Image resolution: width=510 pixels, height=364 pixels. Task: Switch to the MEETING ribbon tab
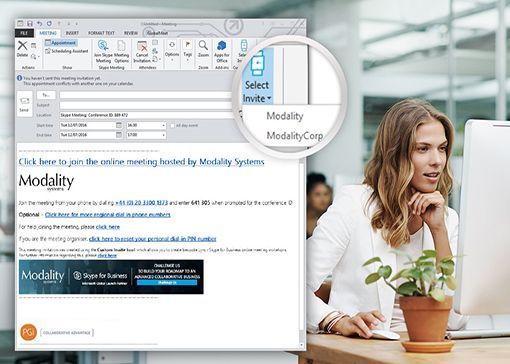tap(48, 33)
